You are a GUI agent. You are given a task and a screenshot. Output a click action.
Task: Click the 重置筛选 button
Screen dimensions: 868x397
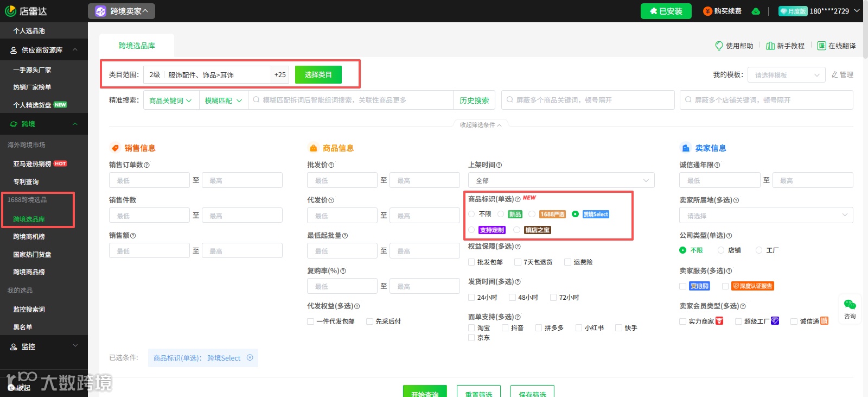pos(478,391)
